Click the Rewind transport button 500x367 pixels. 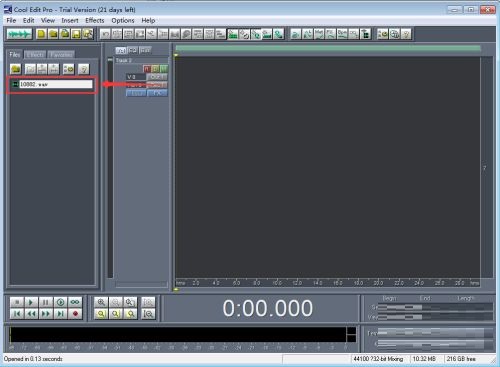point(31,314)
